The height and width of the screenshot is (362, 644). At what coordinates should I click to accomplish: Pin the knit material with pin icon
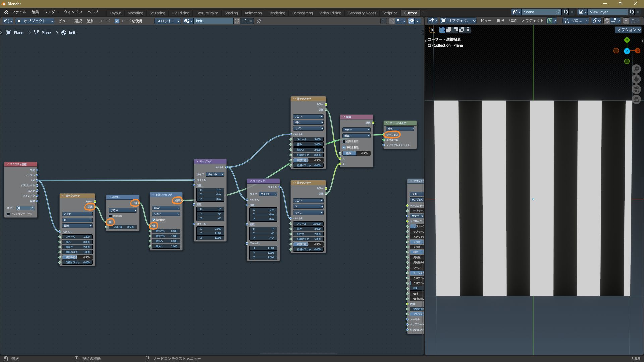pos(259,21)
